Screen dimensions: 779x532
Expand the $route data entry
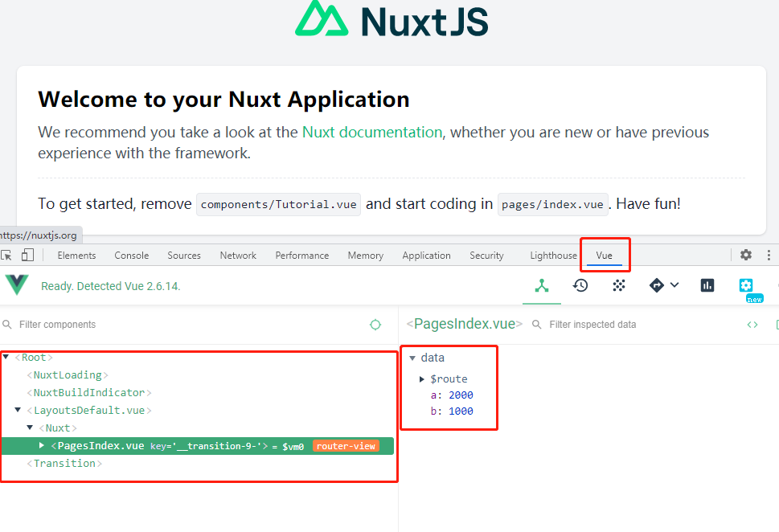(420, 379)
